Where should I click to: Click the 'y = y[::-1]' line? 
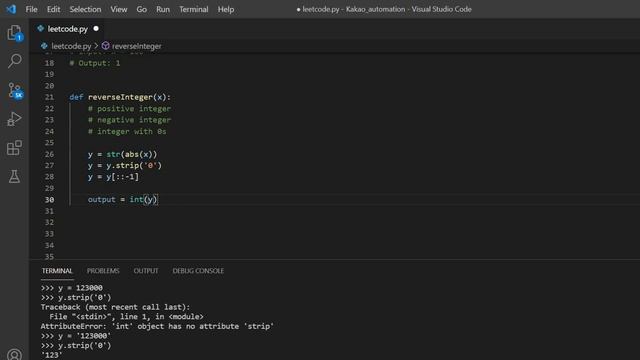point(113,177)
